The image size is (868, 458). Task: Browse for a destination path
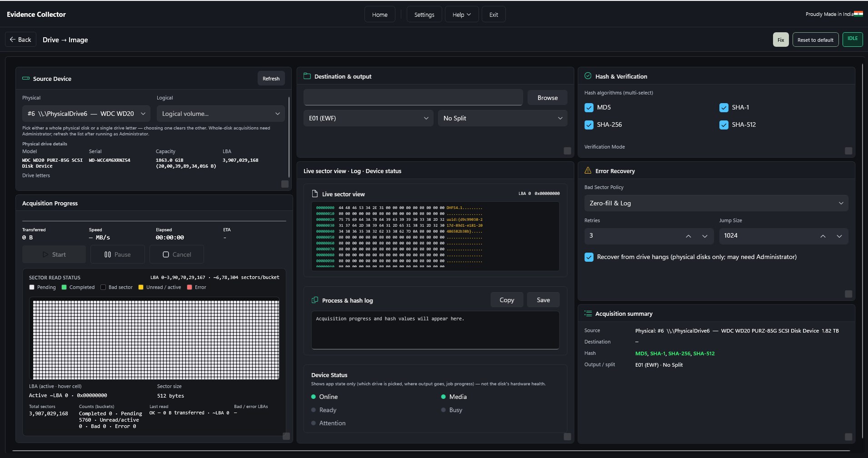[x=547, y=98]
